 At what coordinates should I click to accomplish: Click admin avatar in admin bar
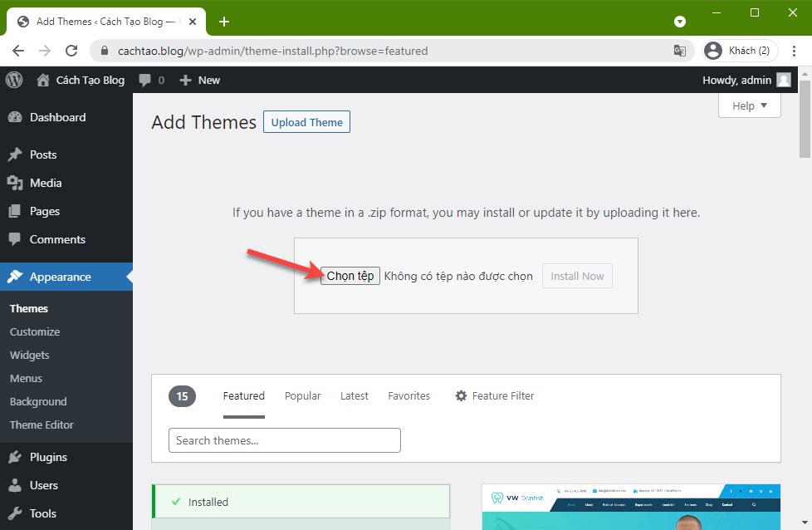click(x=784, y=80)
